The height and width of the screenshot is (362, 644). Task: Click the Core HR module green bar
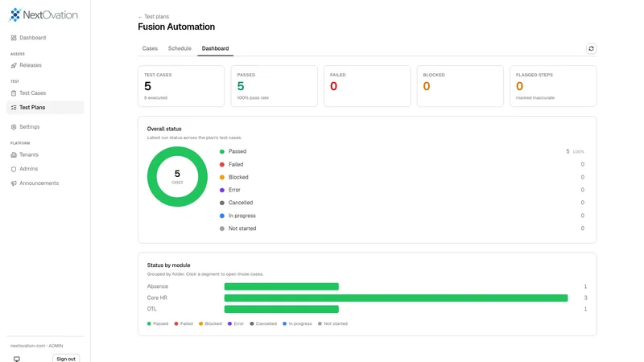[396, 298]
